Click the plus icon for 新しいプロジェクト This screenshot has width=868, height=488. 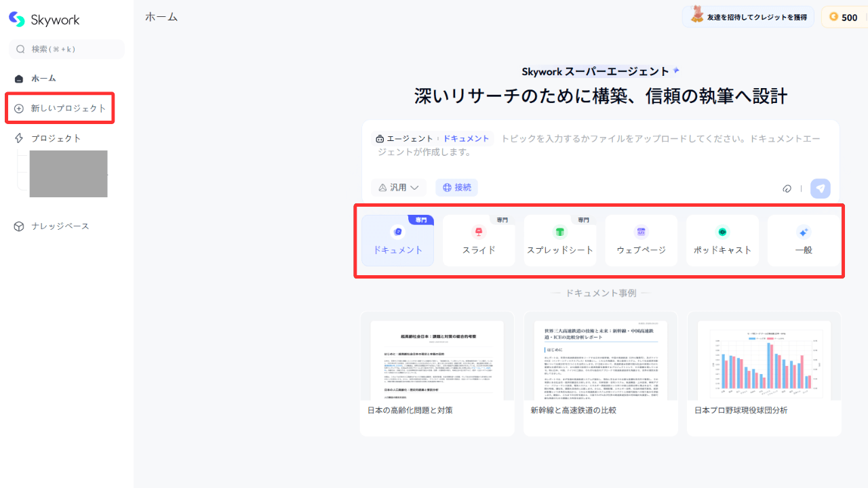coord(19,108)
